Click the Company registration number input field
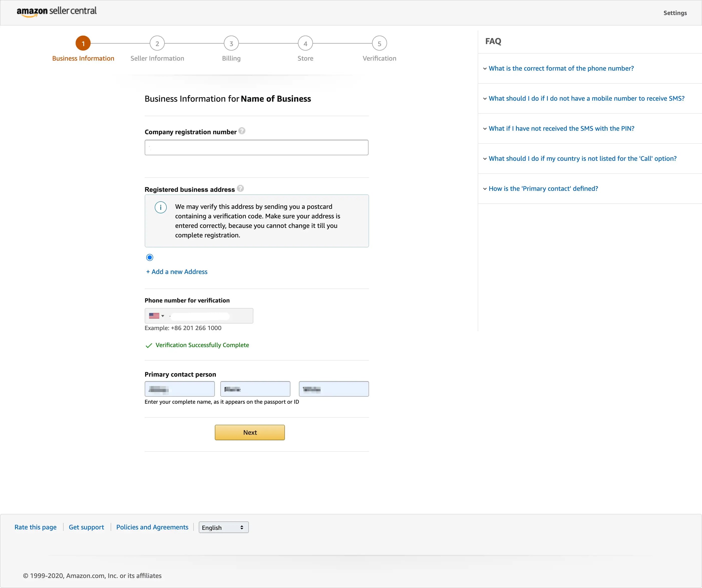702x588 pixels. coord(256,148)
